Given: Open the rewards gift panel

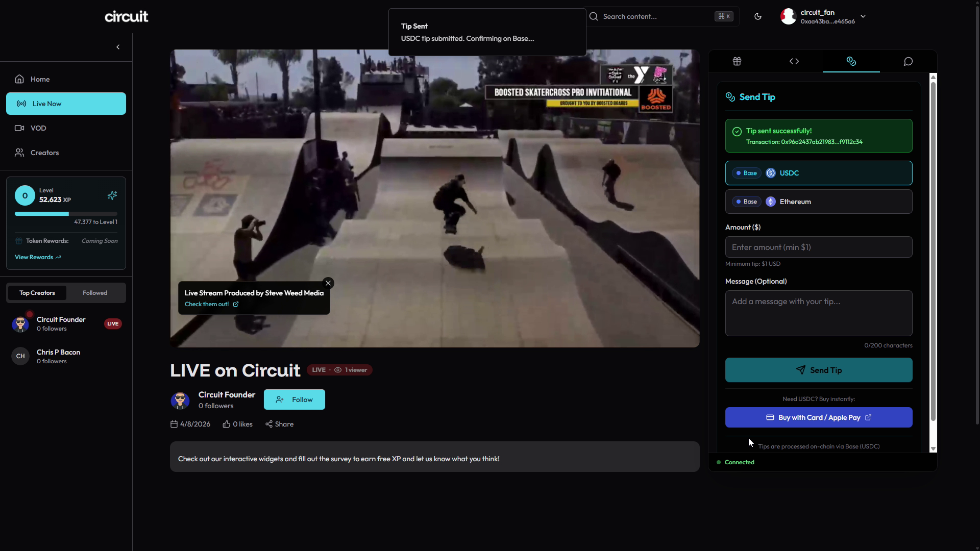Looking at the screenshot, I should (736, 61).
